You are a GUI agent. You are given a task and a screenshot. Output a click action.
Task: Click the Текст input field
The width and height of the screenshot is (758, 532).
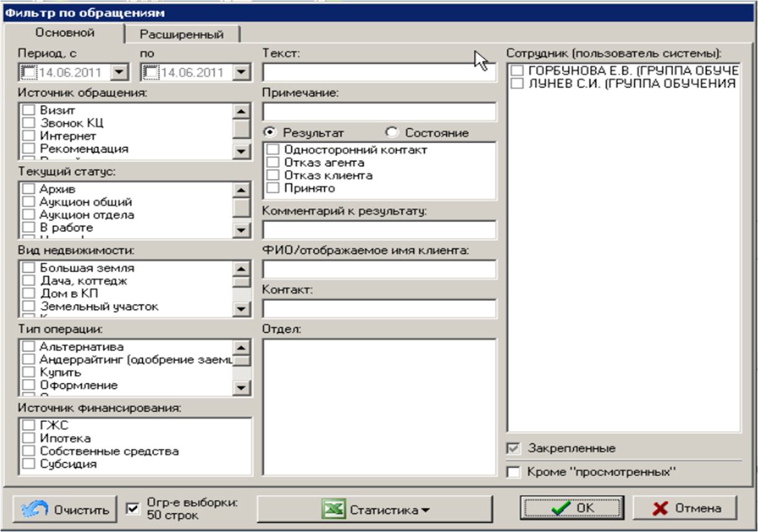click(379, 72)
